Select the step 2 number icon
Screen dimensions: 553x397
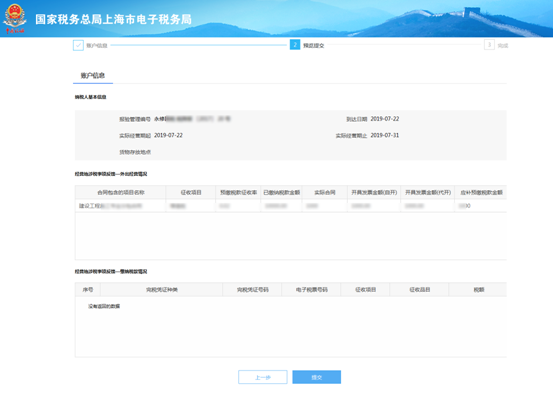click(295, 45)
